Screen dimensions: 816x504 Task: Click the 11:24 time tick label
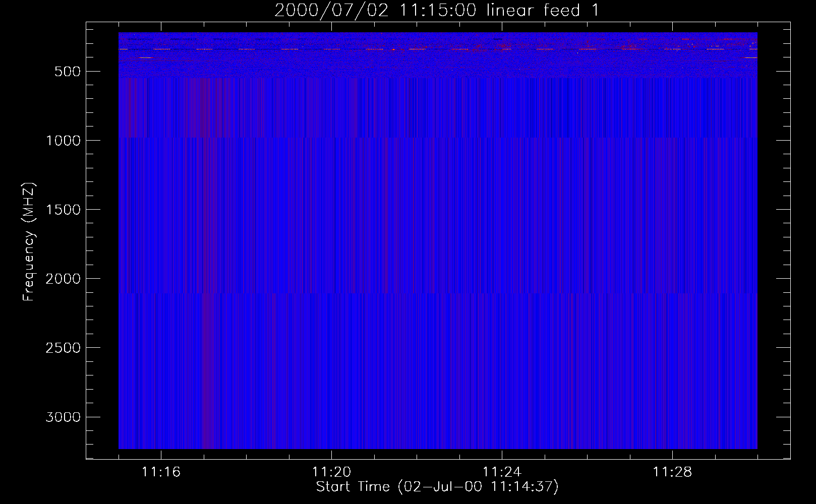point(502,472)
